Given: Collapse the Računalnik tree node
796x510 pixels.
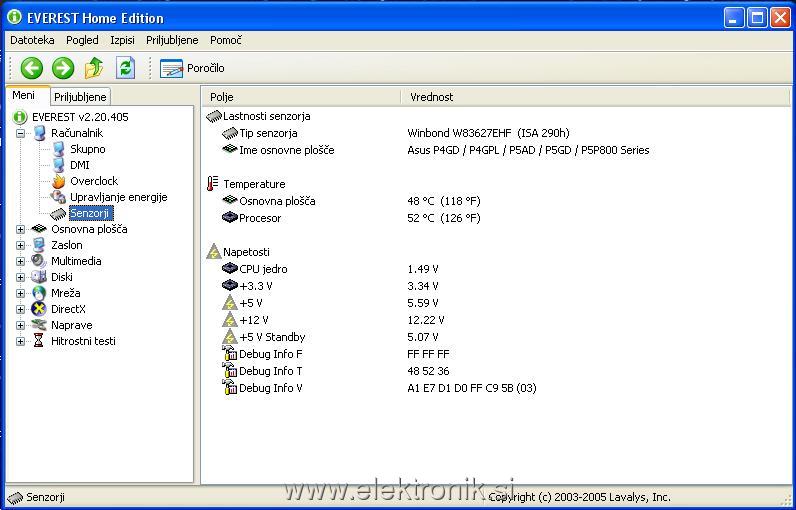Looking at the screenshot, I should [x=20, y=133].
